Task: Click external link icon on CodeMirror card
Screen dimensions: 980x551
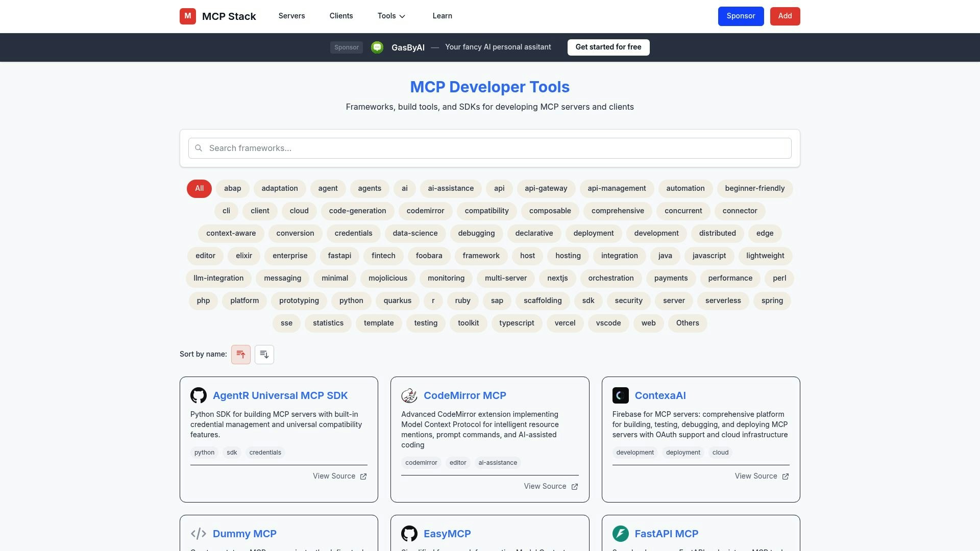Action: click(575, 487)
